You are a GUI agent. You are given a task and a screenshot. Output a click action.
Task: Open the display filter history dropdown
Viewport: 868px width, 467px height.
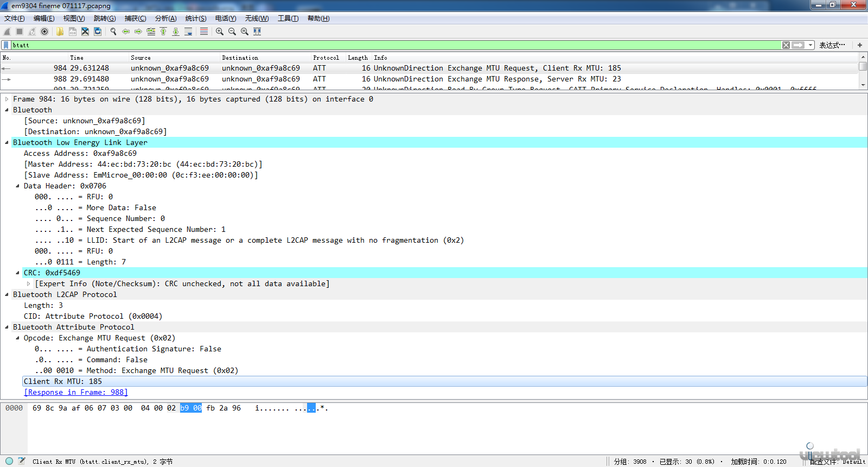click(810, 45)
